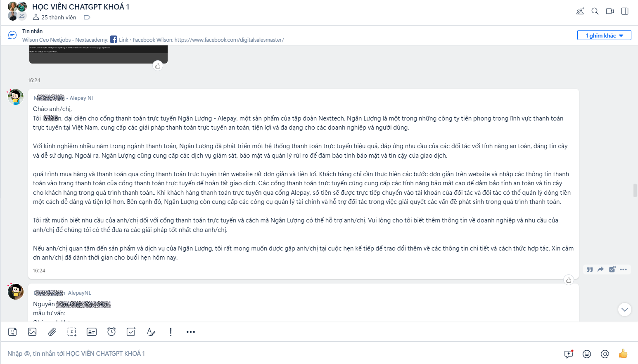Like the long Alepay NI message
This screenshot has width=638, height=364.
569,280
